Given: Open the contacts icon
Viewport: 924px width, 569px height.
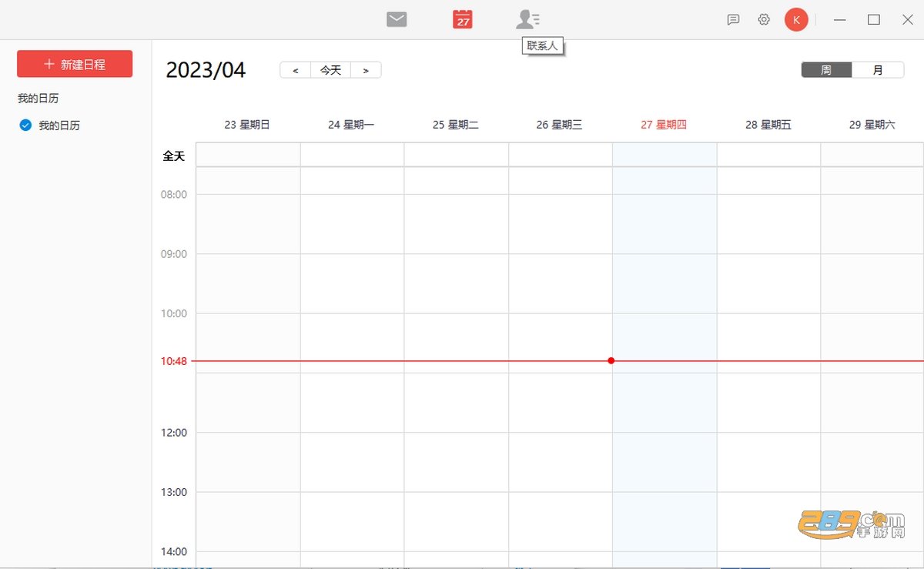Looking at the screenshot, I should pyautogui.click(x=527, y=19).
